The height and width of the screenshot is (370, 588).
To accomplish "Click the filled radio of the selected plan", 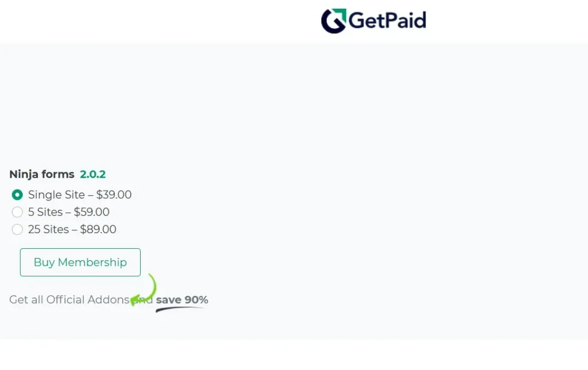I will 17,195.
